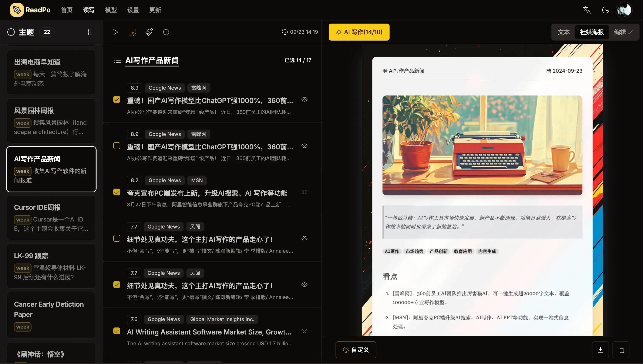Image resolution: width=643 pixels, height=364 pixels.
Task: Open the 自定义 customization button
Action: 356,350
